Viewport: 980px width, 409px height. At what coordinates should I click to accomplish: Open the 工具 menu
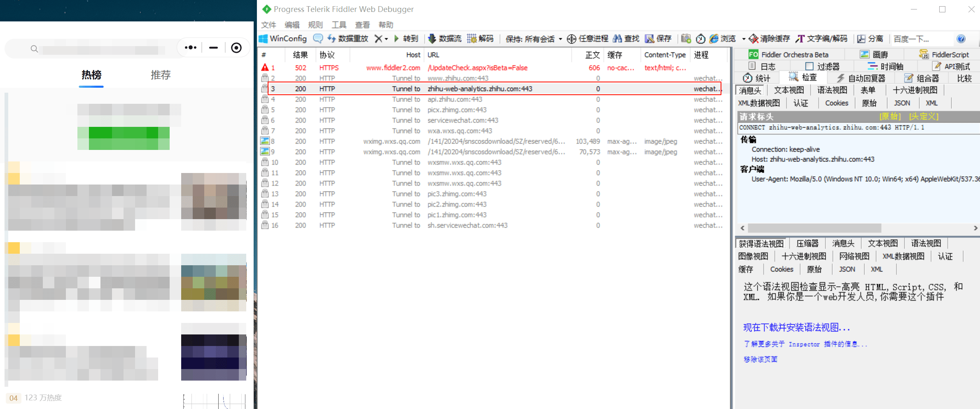(x=339, y=25)
